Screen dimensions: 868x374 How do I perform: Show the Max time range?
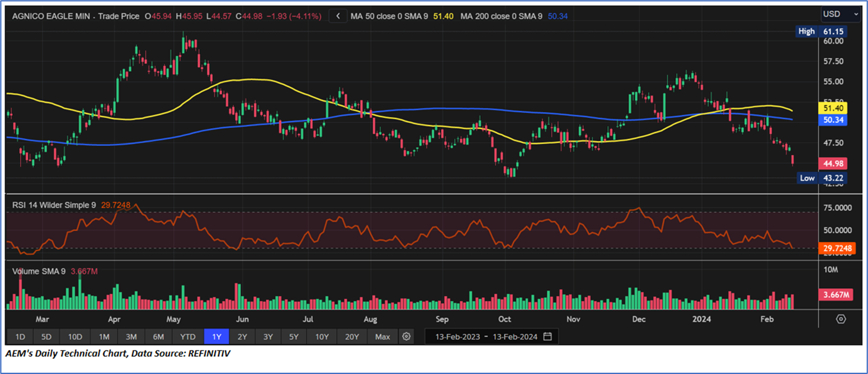[x=382, y=336]
